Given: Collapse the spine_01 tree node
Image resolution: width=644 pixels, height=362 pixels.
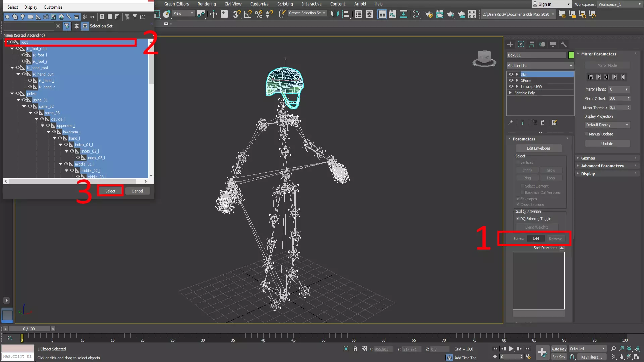Looking at the screenshot, I should click(x=18, y=100).
